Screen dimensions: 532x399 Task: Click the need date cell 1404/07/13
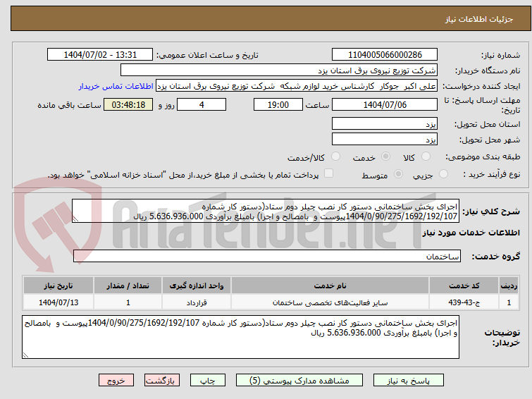(58, 302)
